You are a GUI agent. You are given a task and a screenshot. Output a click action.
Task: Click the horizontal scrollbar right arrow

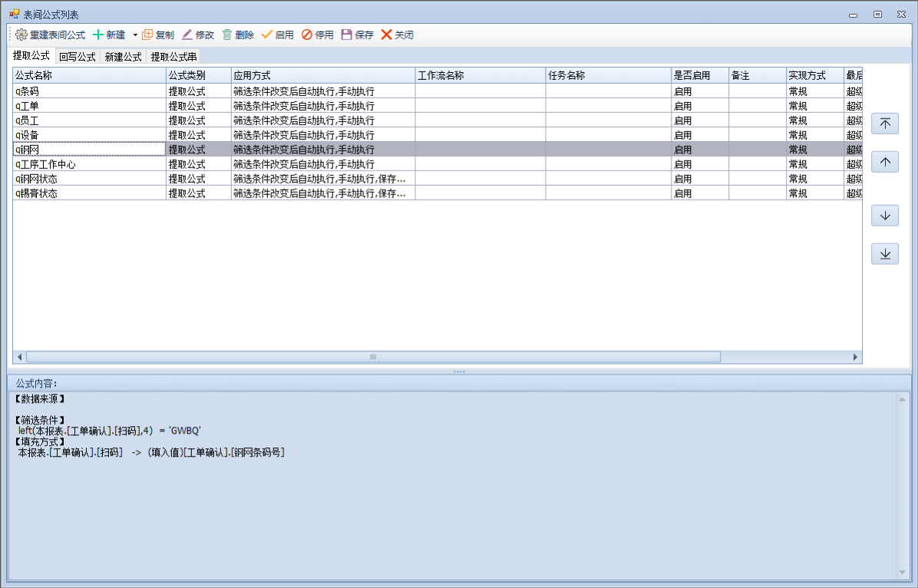[856, 357]
